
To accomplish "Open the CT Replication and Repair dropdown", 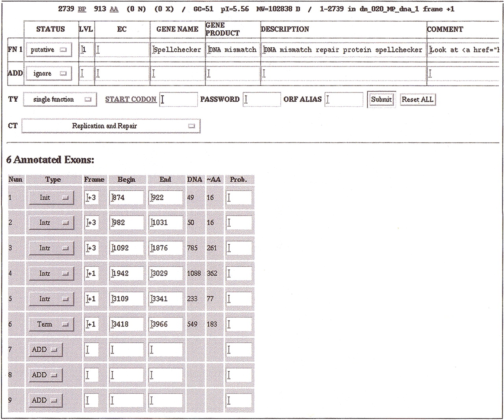I will 111,126.
